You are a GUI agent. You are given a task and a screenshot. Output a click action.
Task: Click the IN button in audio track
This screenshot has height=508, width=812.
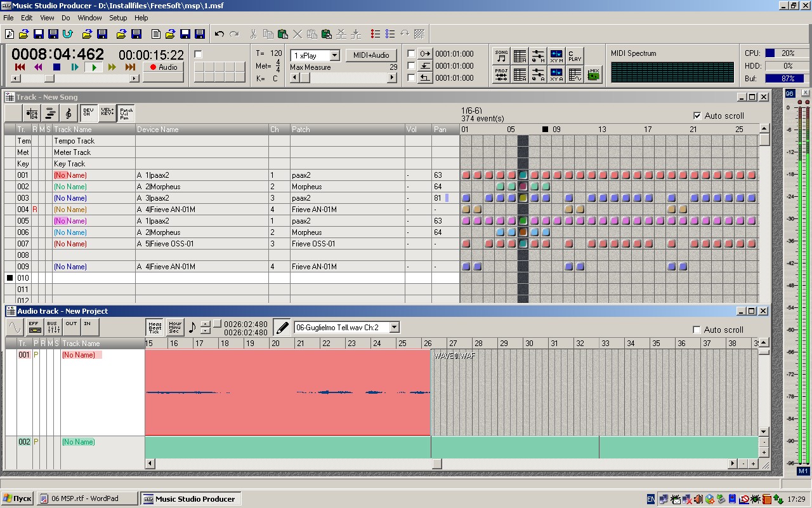(89, 327)
